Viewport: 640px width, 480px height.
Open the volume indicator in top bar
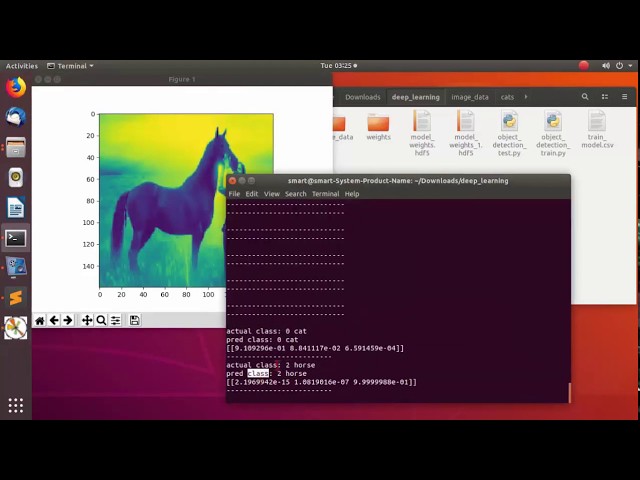(x=606, y=66)
